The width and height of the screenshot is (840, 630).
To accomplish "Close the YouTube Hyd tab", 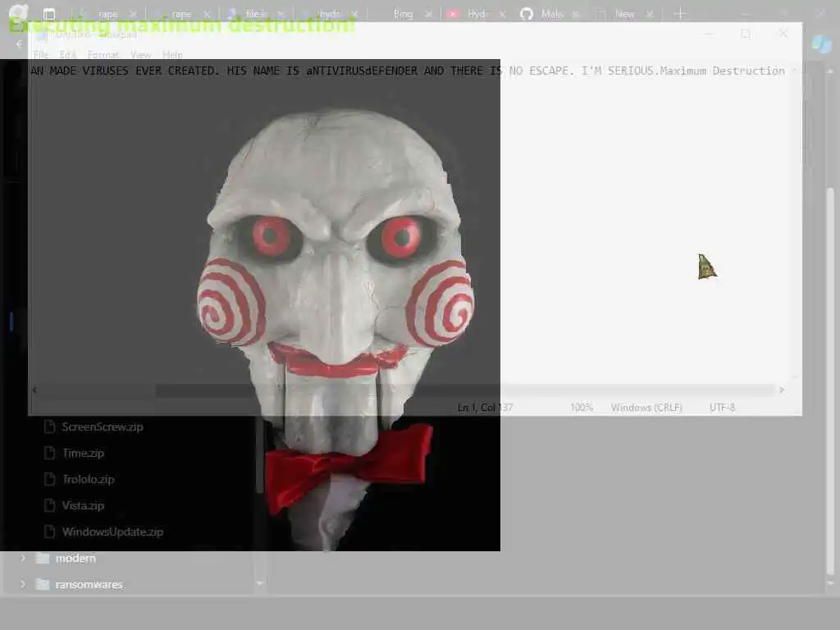I will point(502,15).
